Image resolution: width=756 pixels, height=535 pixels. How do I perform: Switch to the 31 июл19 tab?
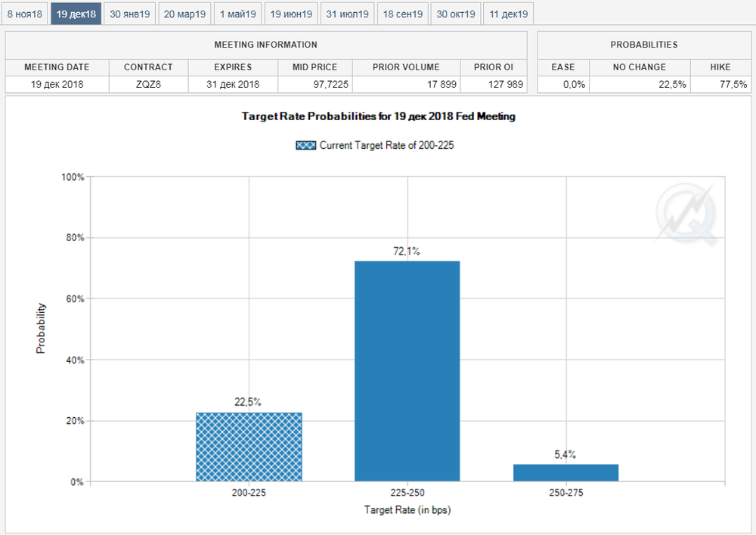(x=347, y=14)
